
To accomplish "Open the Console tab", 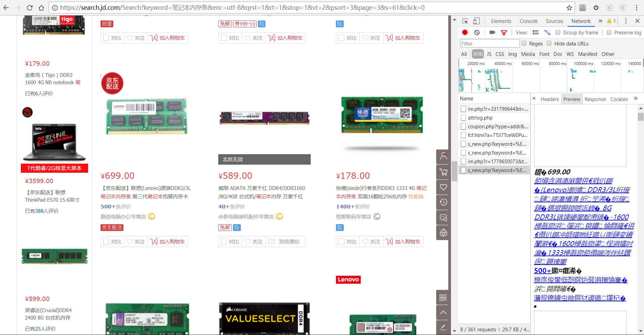I will (x=528, y=21).
